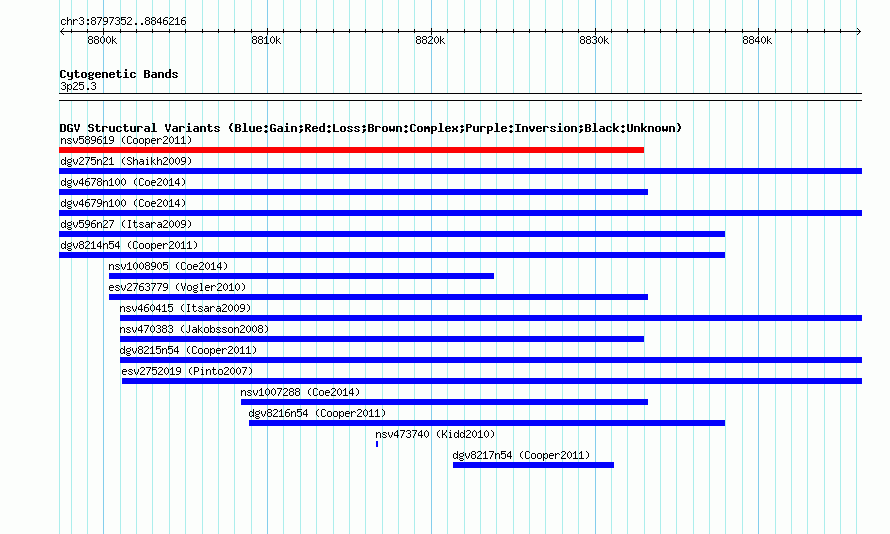The height and width of the screenshot is (534, 890).
Task: Click the dgv596n27 blue bar
Action: coord(392,234)
